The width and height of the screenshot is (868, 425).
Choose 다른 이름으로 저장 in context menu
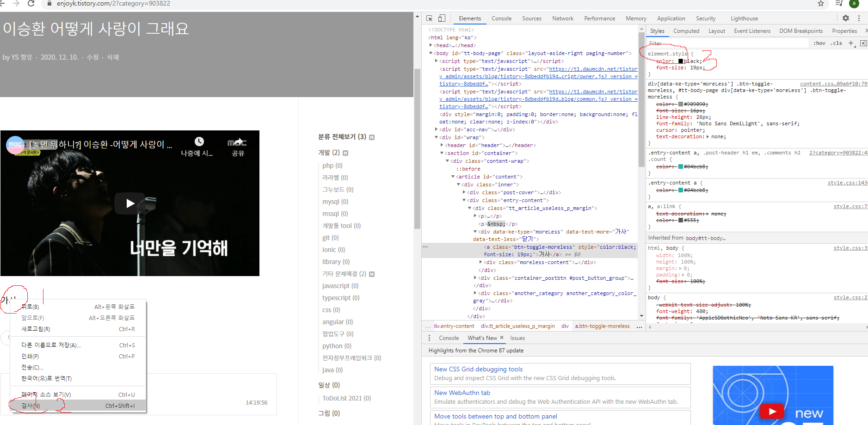[78, 345]
